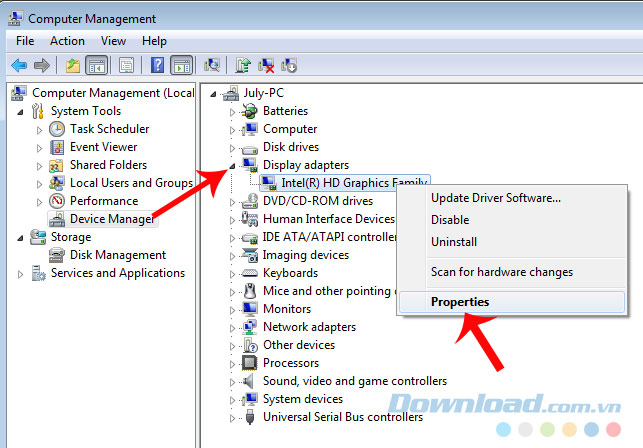
Task: Select Computer Management (Local) root
Action: (x=113, y=93)
